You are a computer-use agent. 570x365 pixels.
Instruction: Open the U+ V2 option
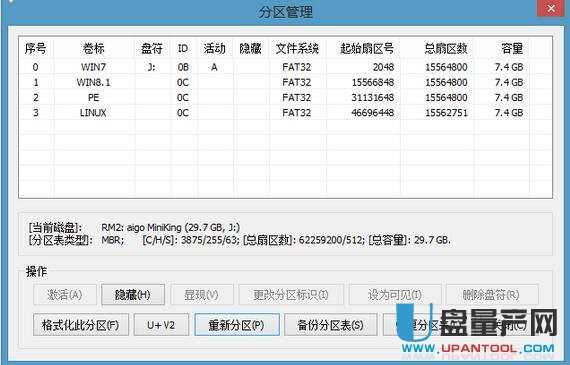click(x=161, y=325)
